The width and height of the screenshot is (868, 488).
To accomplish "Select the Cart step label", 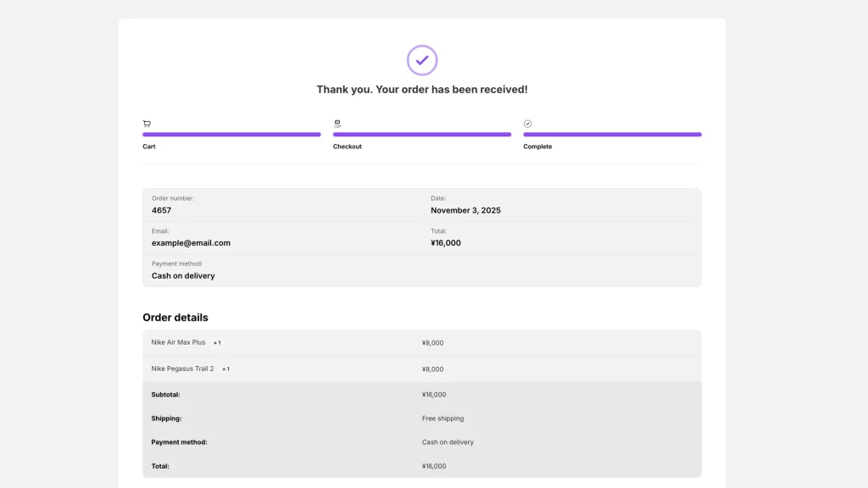I will tap(149, 147).
